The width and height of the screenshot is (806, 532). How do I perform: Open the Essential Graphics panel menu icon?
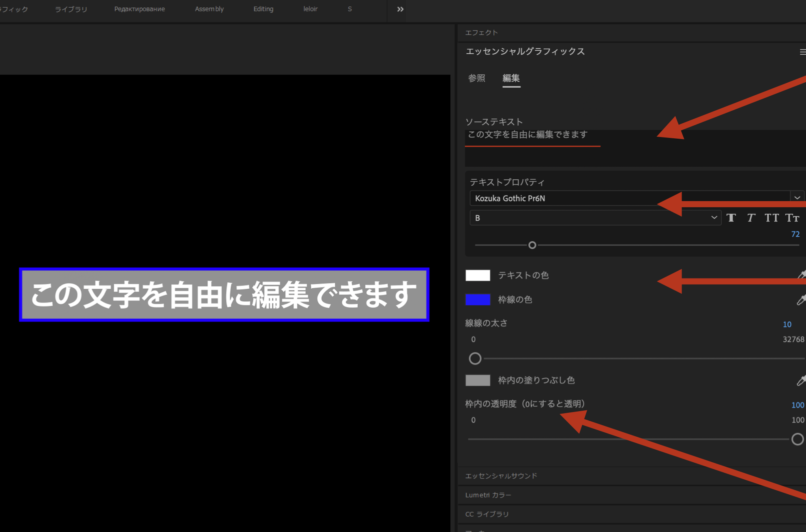[x=802, y=52]
